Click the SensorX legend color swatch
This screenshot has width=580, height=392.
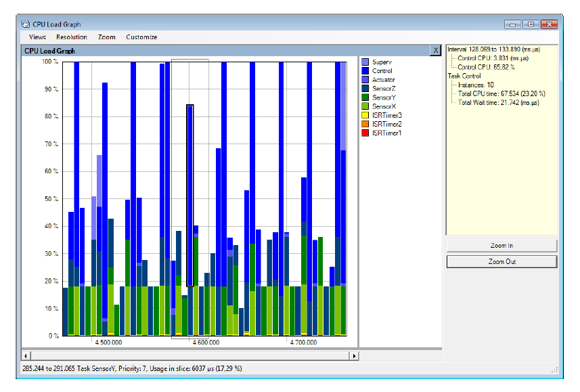coord(365,106)
